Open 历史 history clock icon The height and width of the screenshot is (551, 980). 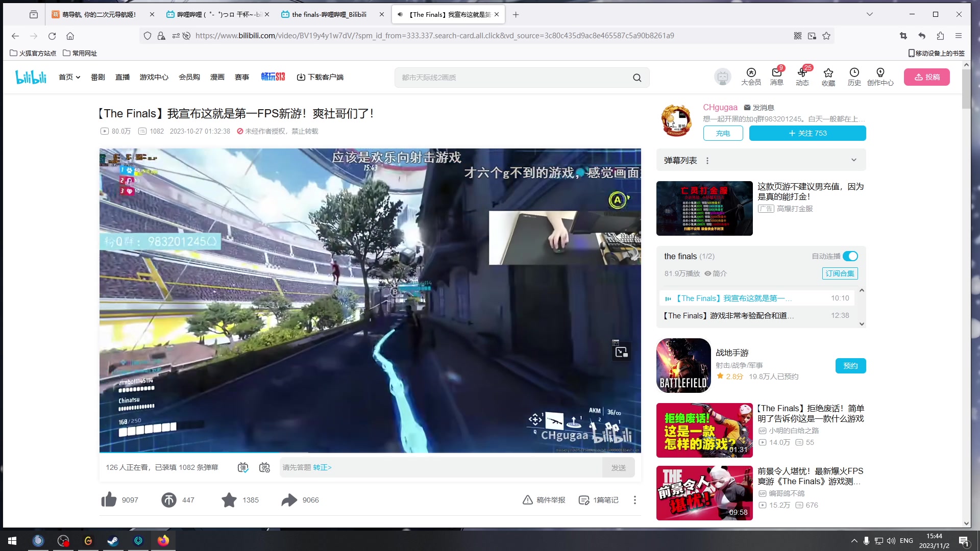coord(854,77)
